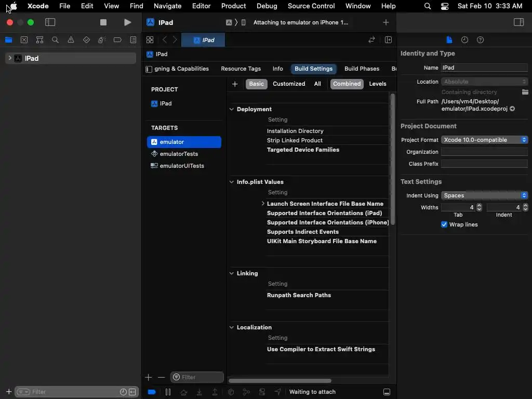Open the Symbol navigator
532x399 pixels.
(39, 40)
